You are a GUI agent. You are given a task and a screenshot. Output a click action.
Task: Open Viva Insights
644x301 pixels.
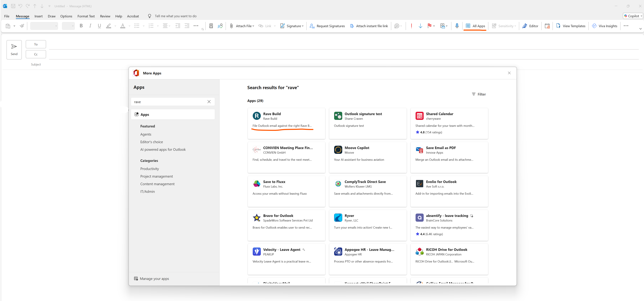[605, 26]
